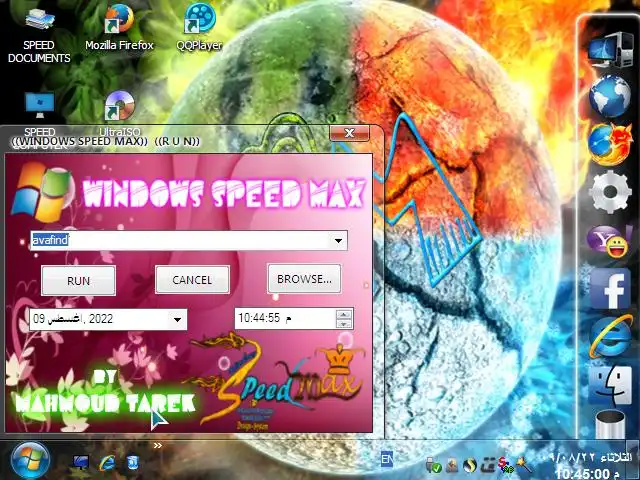Decrease the time with the down spinner
640x480 pixels.
[x=344, y=324]
